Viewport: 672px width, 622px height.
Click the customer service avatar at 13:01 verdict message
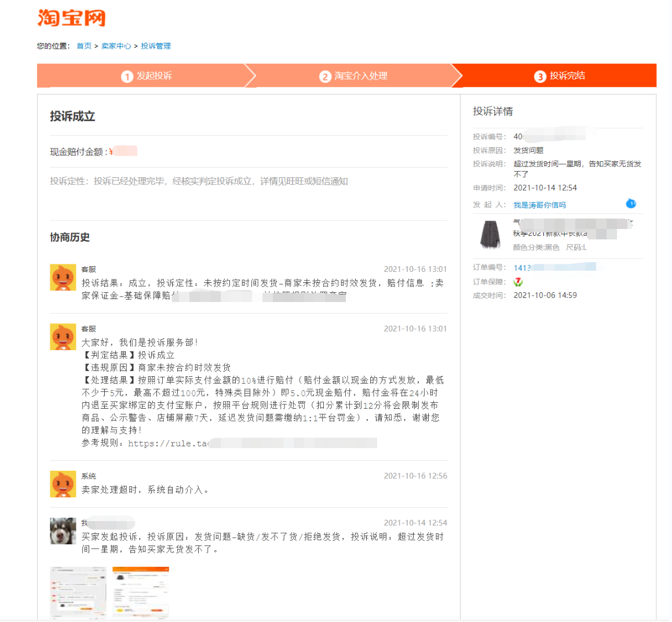pos(63,278)
